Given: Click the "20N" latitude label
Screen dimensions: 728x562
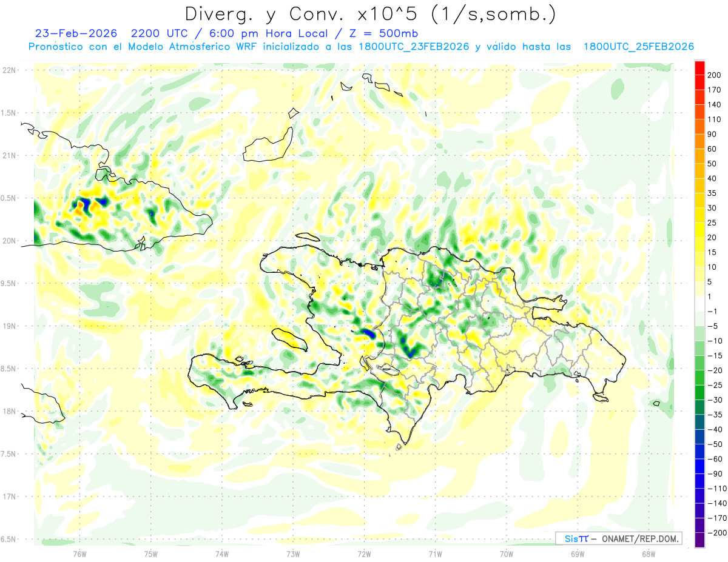Looking at the screenshot, I should [9, 241].
